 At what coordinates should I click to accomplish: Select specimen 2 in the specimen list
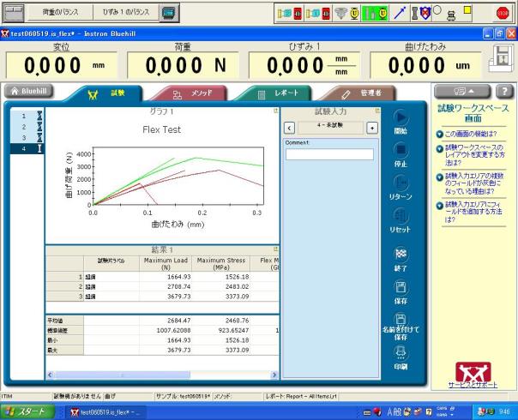coord(23,126)
